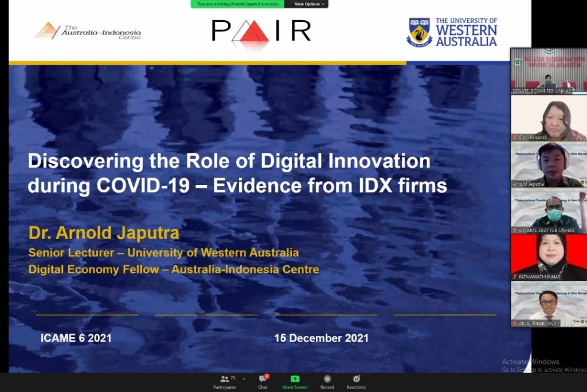Select the Senate Room FEB-UNHAS video tile
Image resolution: width=587 pixels, height=392 pixels.
(x=549, y=71)
